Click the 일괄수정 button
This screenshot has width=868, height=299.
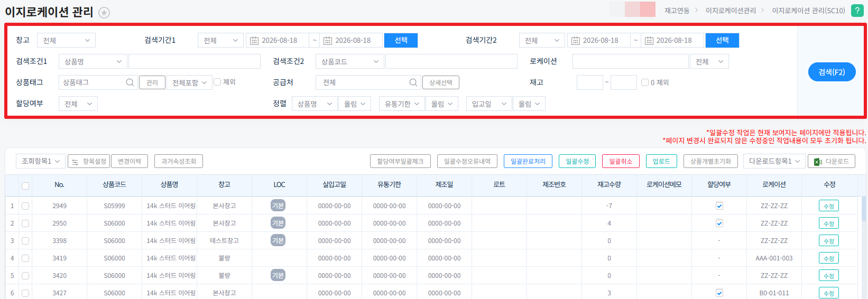(577, 161)
